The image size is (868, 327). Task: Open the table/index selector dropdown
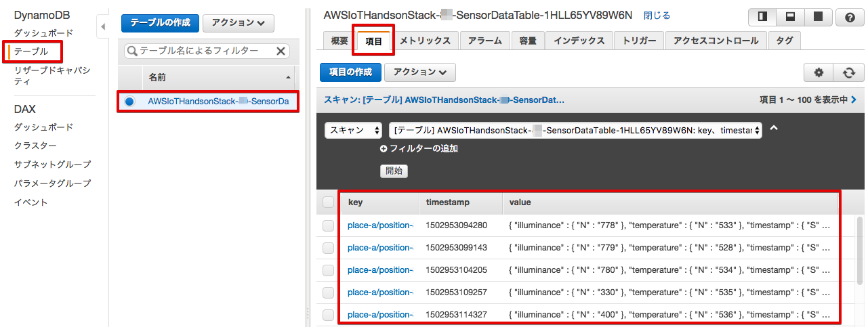(x=576, y=130)
